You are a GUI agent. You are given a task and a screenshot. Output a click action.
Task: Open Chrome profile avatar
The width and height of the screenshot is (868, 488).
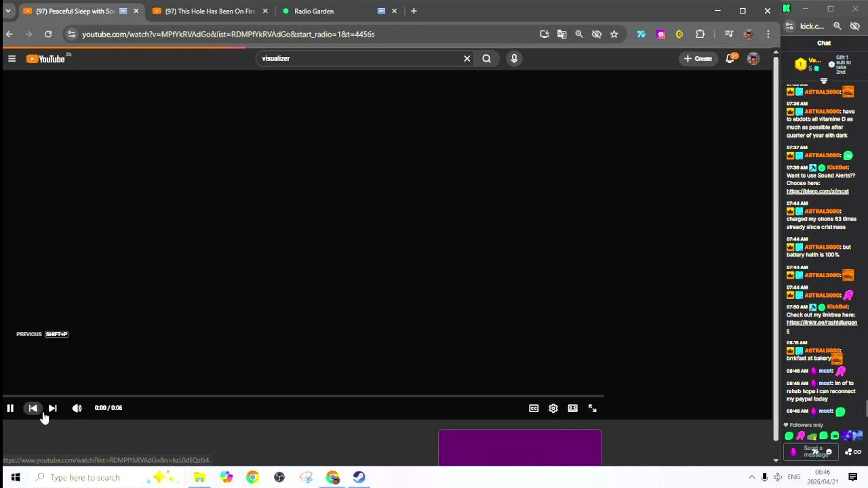pos(748,34)
